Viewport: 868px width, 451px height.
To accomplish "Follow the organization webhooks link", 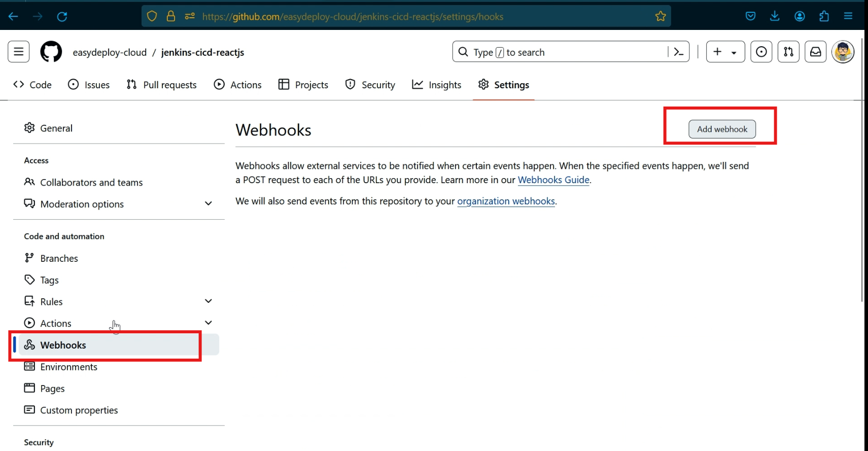I will (x=506, y=201).
